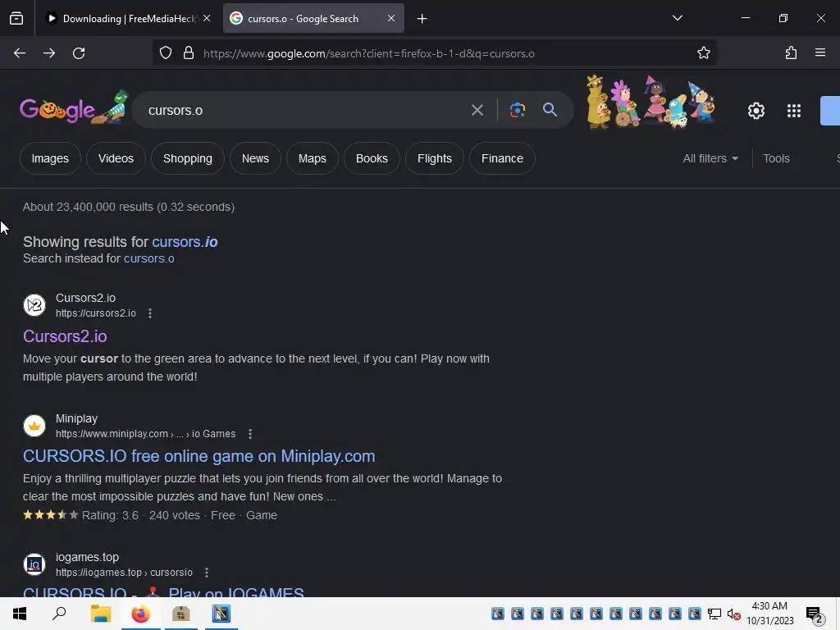Open the https://cursors2.io URL text
The height and width of the screenshot is (630, 840).
pos(96,313)
